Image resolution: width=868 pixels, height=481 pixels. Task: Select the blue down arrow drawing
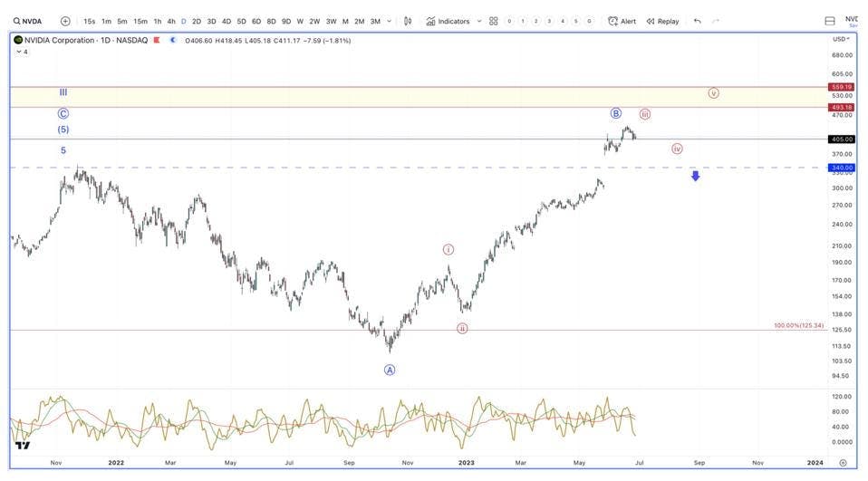(695, 176)
